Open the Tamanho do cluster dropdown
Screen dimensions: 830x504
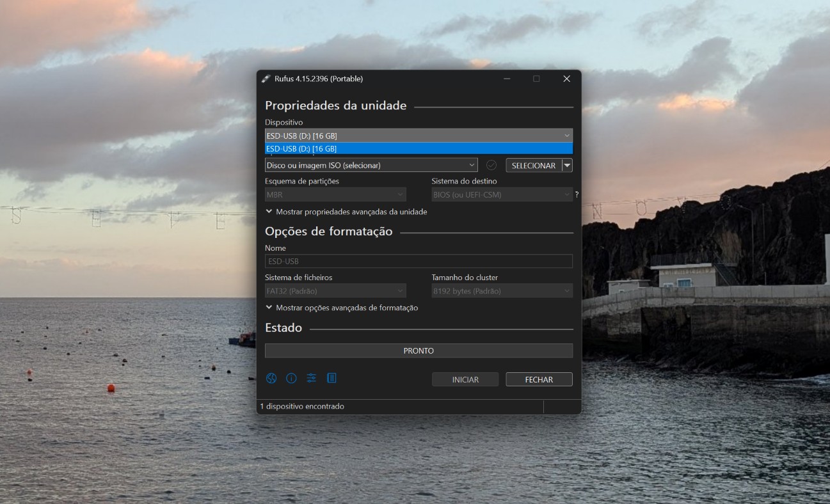click(x=502, y=291)
